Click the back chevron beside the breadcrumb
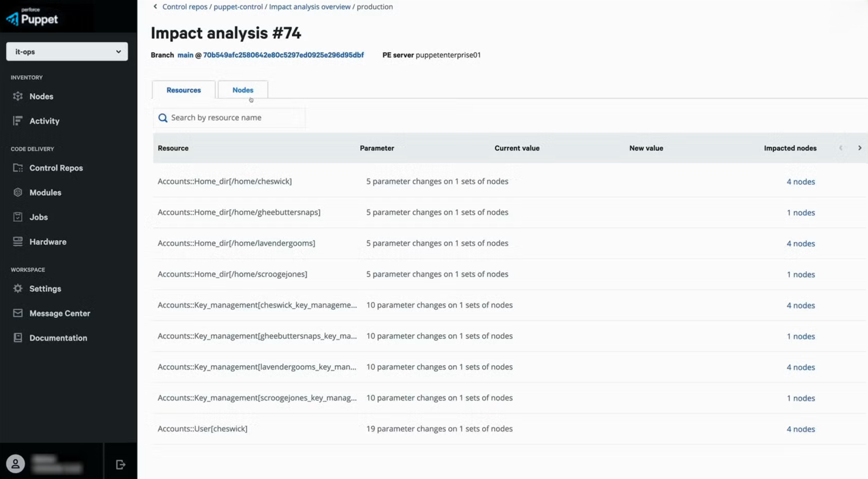The image size is (868, 479). (154, 6)
